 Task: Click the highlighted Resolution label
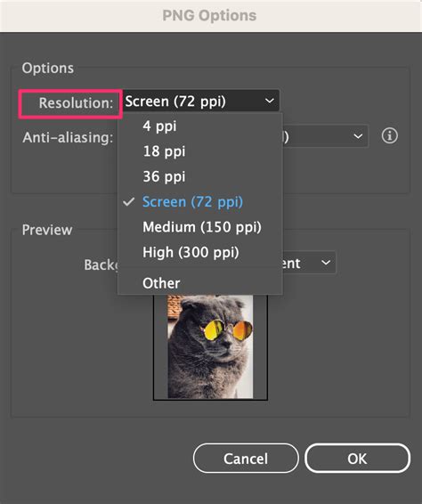[76, 103]
